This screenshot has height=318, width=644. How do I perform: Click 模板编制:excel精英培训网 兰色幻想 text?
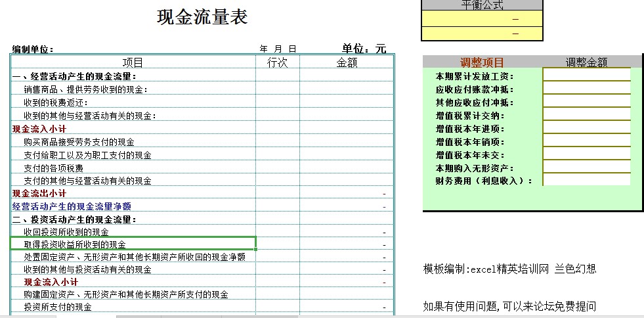point(509,269)
